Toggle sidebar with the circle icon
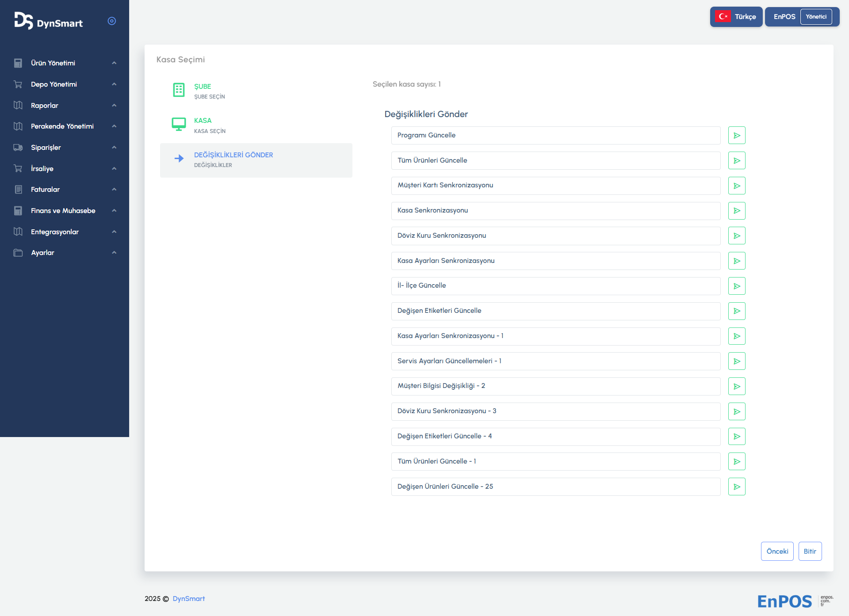The width and height of the screenshot is (849, 616). click(112, 21)
